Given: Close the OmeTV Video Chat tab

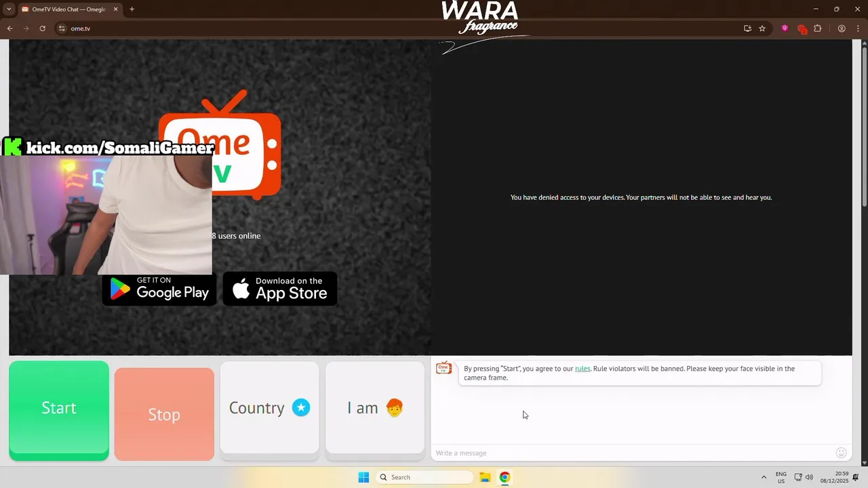Looking at the screenshot, I should pyautogui.click(x=115, y=9).
